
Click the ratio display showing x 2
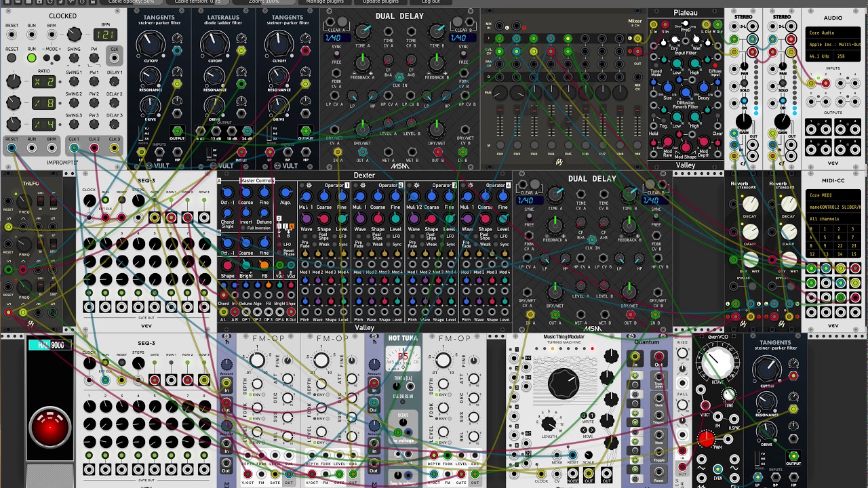(44, 82)
